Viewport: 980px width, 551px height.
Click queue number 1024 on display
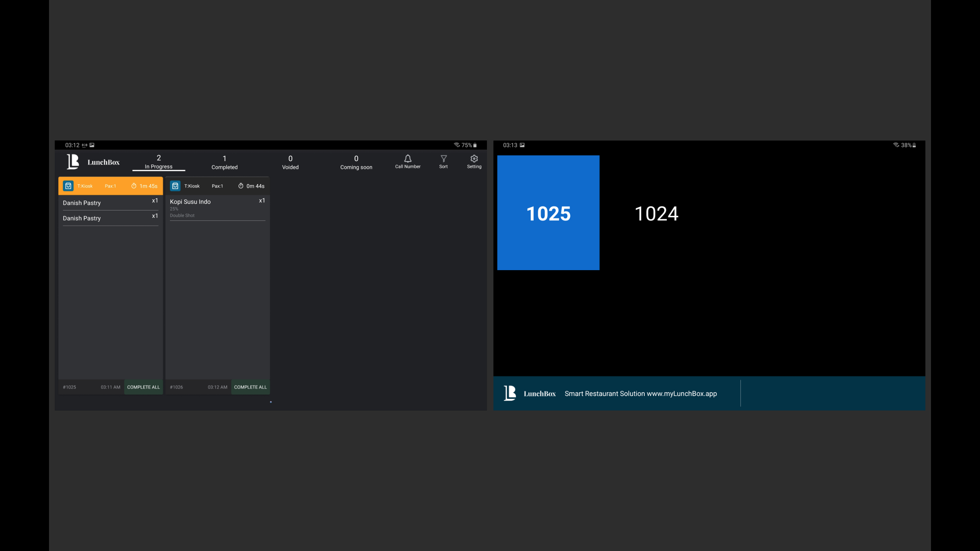(656, 214)
